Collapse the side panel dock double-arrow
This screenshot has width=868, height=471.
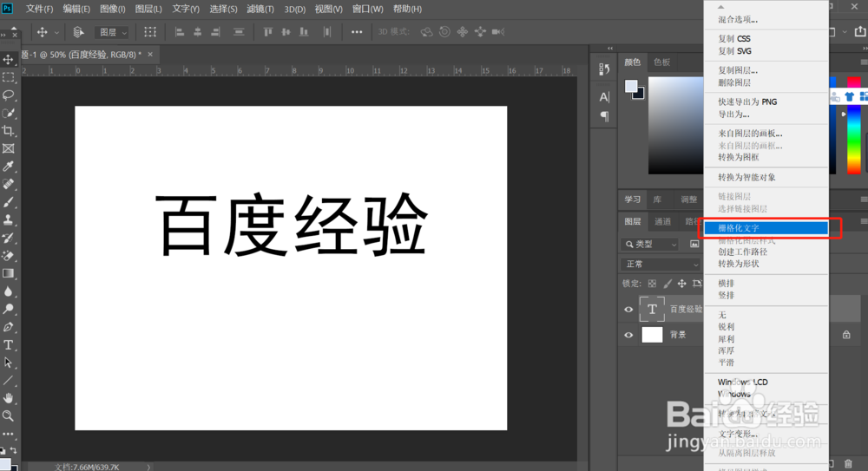coord(610,49)
